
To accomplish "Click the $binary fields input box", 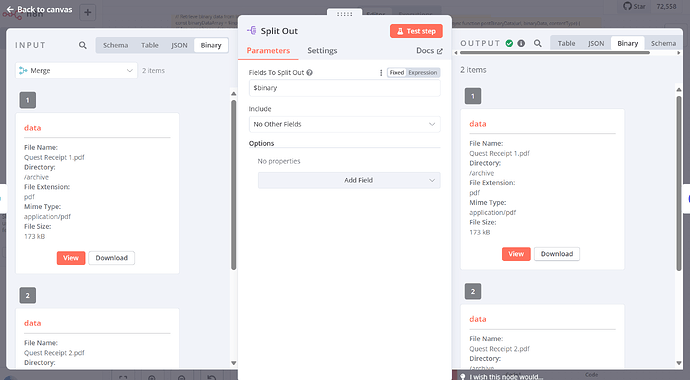I will coord(345,88).
